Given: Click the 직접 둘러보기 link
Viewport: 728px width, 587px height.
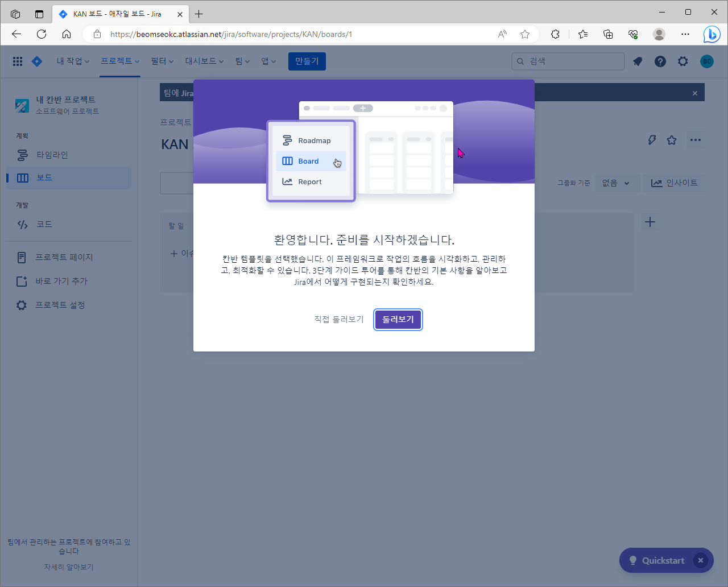Looking at the screenshot, I should (x=339, y=320).
